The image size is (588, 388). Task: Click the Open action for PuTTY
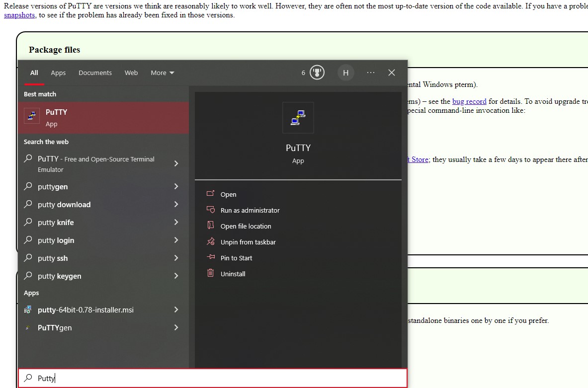click(x=228, y=194)
